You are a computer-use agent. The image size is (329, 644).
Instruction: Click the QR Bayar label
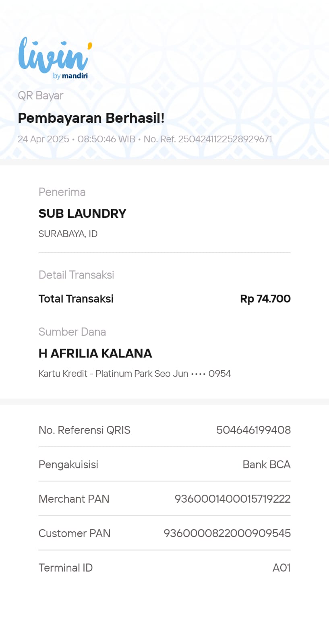41,95
